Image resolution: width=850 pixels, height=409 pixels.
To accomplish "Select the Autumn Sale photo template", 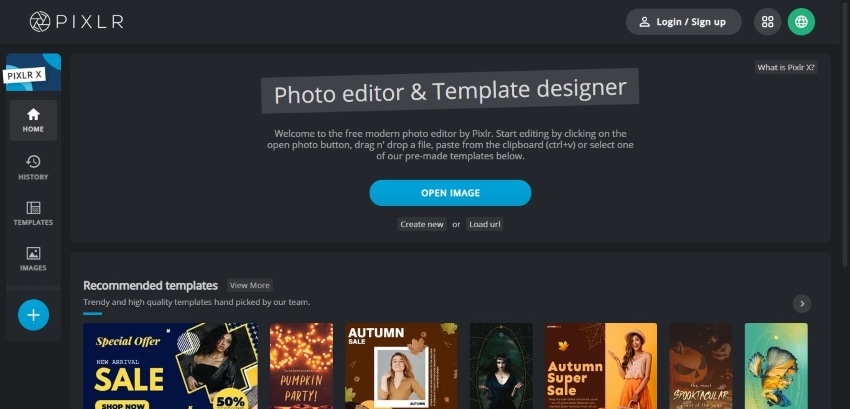I will [401, 366].
